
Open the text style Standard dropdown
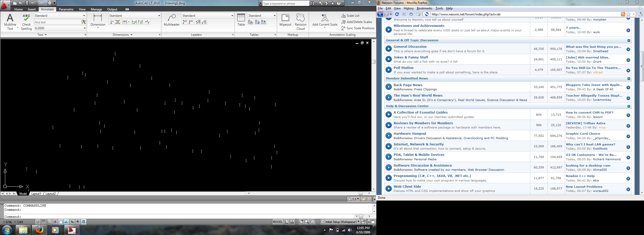[60, 16]
